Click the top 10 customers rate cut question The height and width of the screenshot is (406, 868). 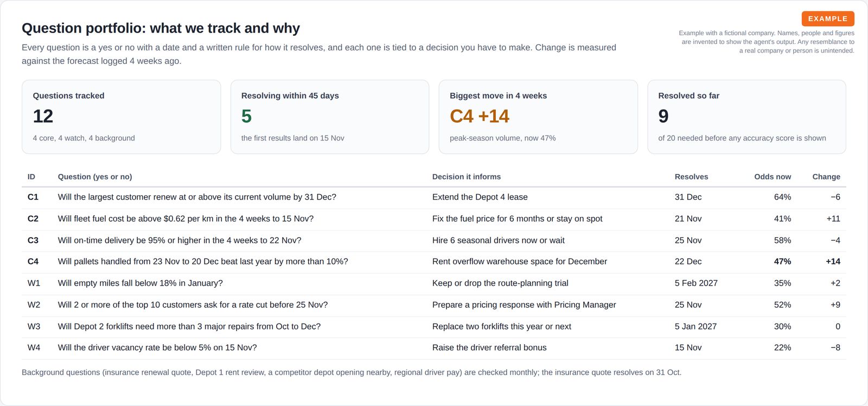pos(193,305)
